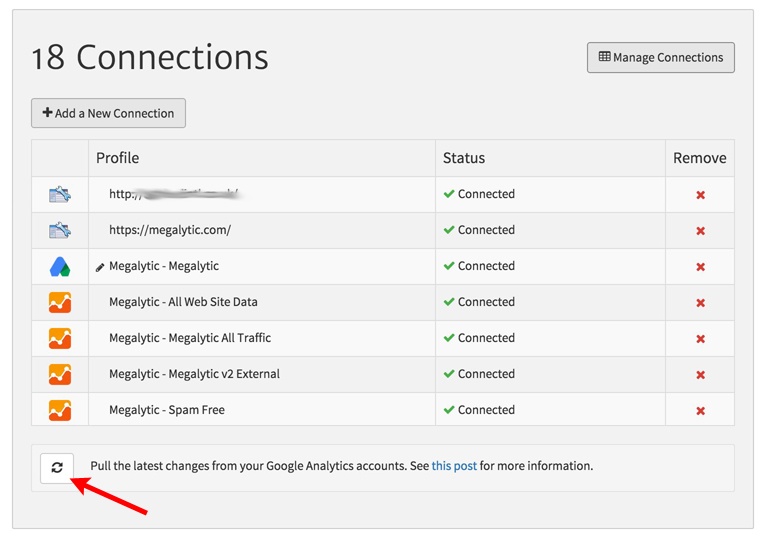
Task: Select the https://megalytic.com/ profile row
Action: tap(170, 230)
